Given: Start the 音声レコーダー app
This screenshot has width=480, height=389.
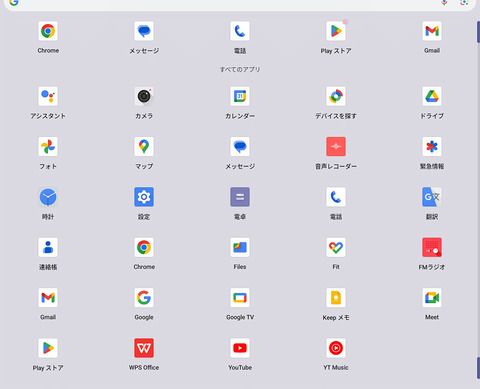Looking at the screenshot, I should pyautogui.click(x=336, y=147).
